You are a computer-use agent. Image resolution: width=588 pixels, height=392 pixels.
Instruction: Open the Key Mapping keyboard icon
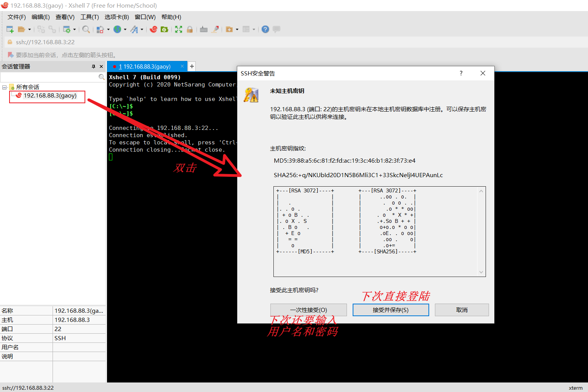point(204,29)
